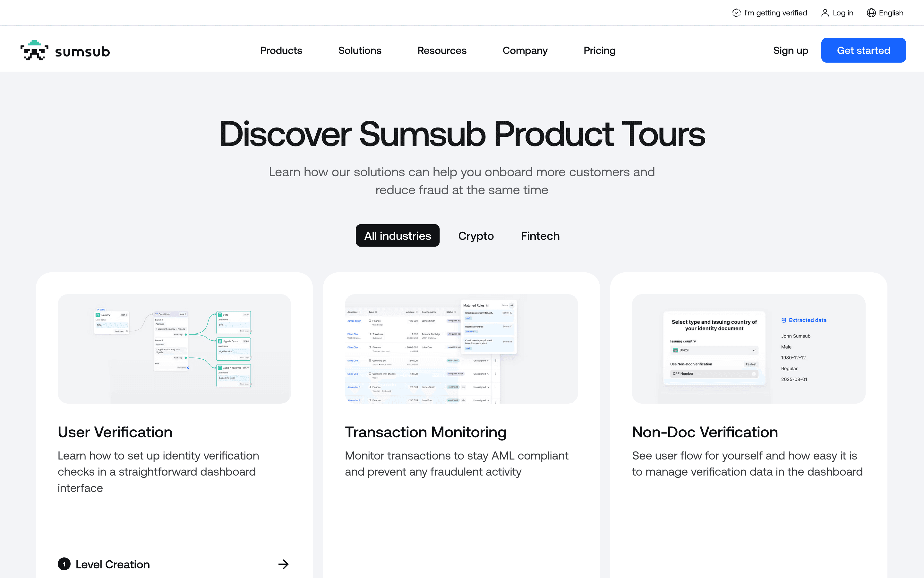Click the Get started button

click(x=863, y=50)
